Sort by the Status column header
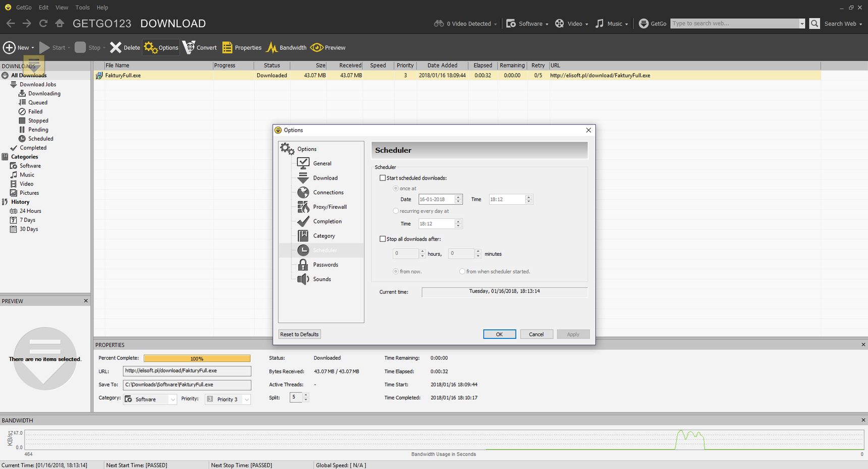868x469 pixels. coord(272,66)
